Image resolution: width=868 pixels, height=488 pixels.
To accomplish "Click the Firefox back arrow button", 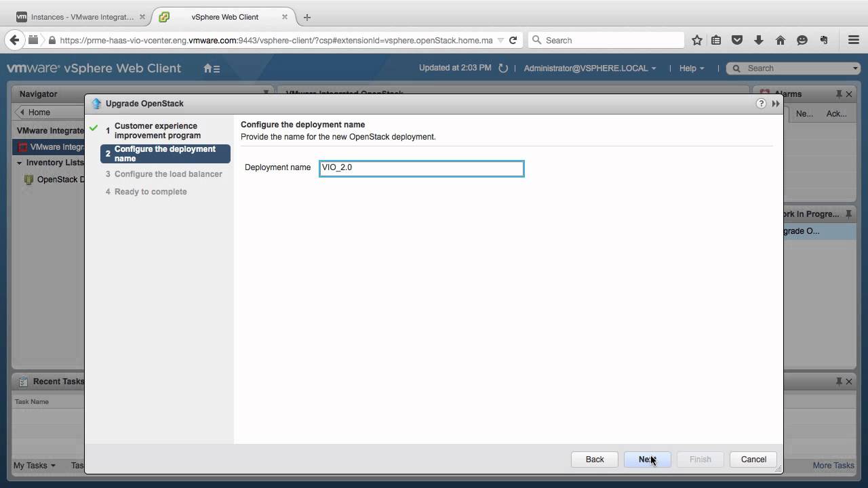I will point(14,40).
